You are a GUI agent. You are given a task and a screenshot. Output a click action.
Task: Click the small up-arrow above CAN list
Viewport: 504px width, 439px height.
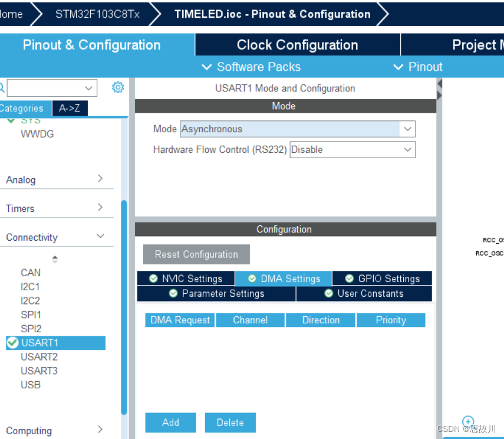click(x=55, y=257)
